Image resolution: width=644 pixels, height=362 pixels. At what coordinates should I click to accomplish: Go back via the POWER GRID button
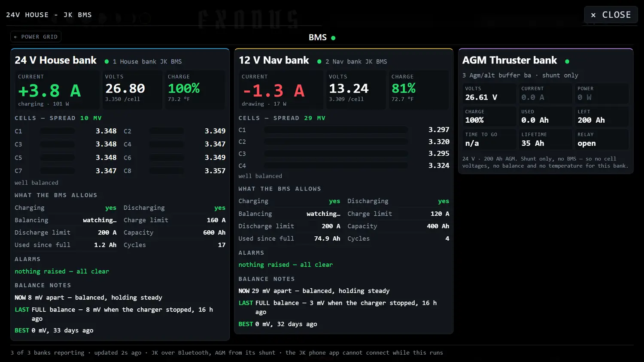pyautogui.click(x=36, y=37)
